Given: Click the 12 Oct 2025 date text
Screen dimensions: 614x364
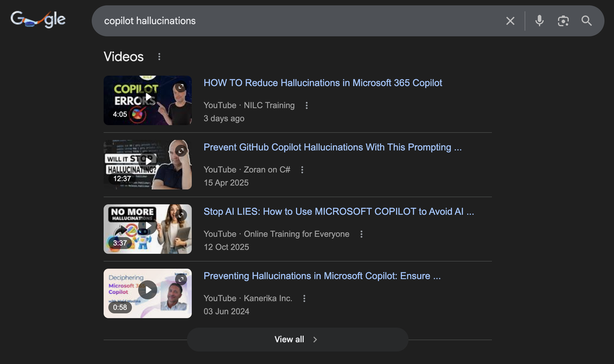Looking at the screenshot, I should click(x=227, y=247).
